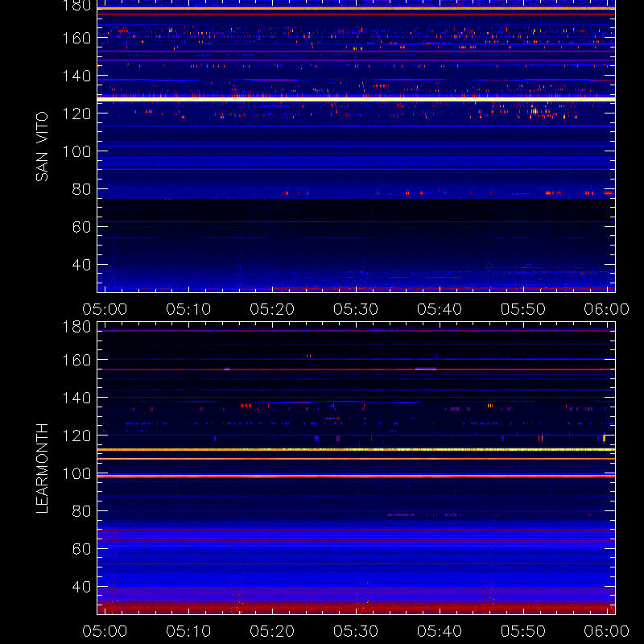644x644 pixels.
Task: Click 05:30 under the Learmonth plot
Action: pos(356,631)
